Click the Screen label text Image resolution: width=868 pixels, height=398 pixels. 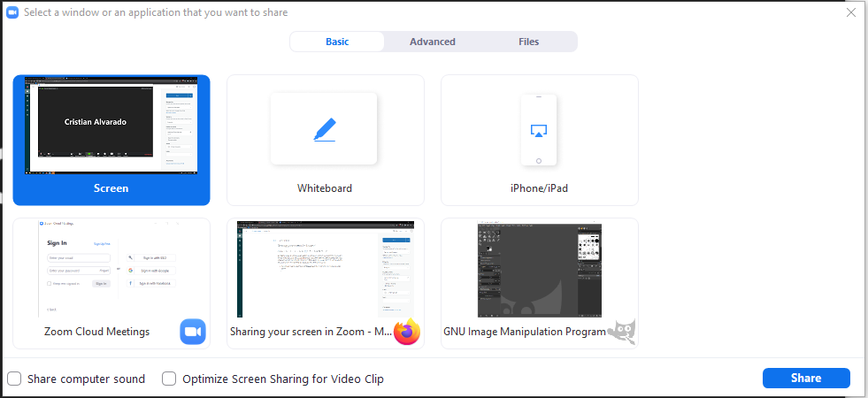pos(111,188)
